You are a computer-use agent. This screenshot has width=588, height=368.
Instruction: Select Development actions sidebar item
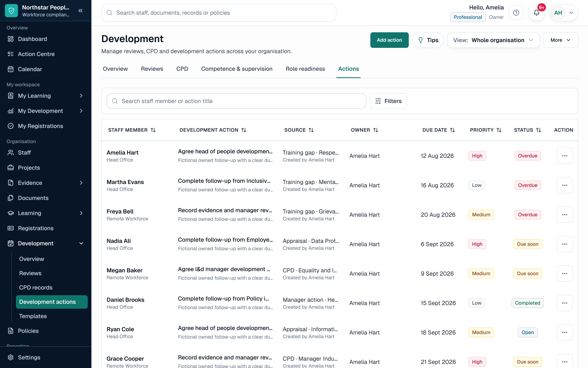[x=52, y=302]
